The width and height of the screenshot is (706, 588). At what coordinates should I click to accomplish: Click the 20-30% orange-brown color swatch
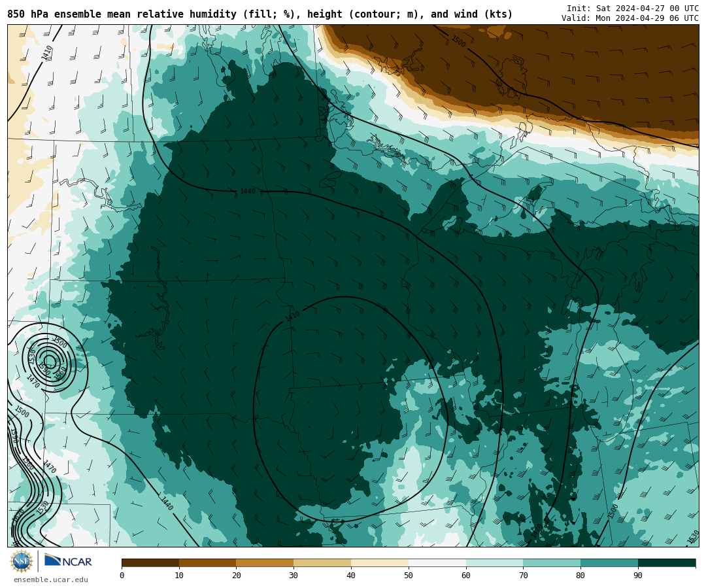265,562
